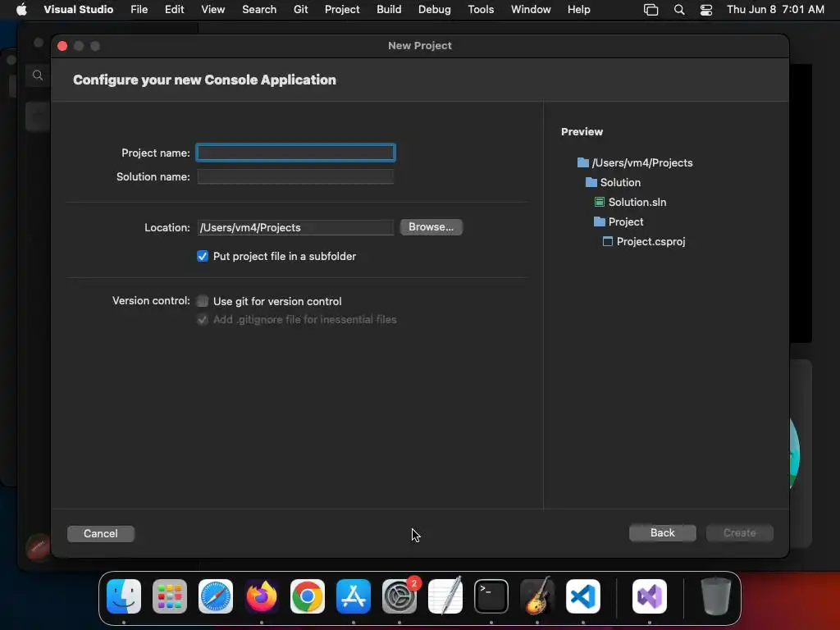Open Spotlight search in menu bar
The width and height of the screenshot is (840, 630).
click(x=679, y=10)
